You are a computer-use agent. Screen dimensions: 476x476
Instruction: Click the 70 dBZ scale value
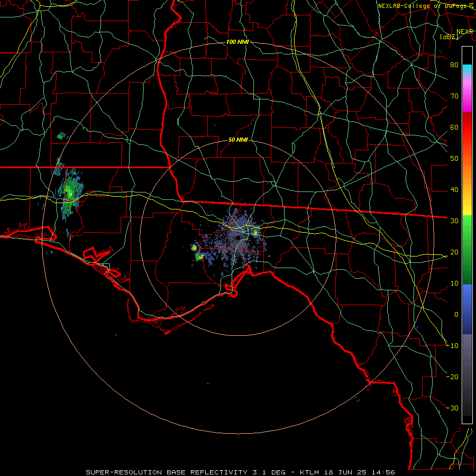point(454,96)
